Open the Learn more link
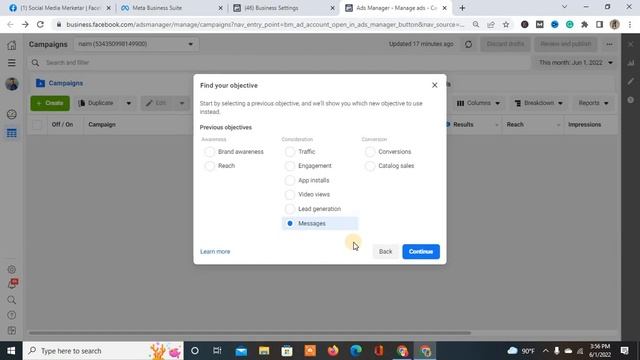 pos(215,251)
